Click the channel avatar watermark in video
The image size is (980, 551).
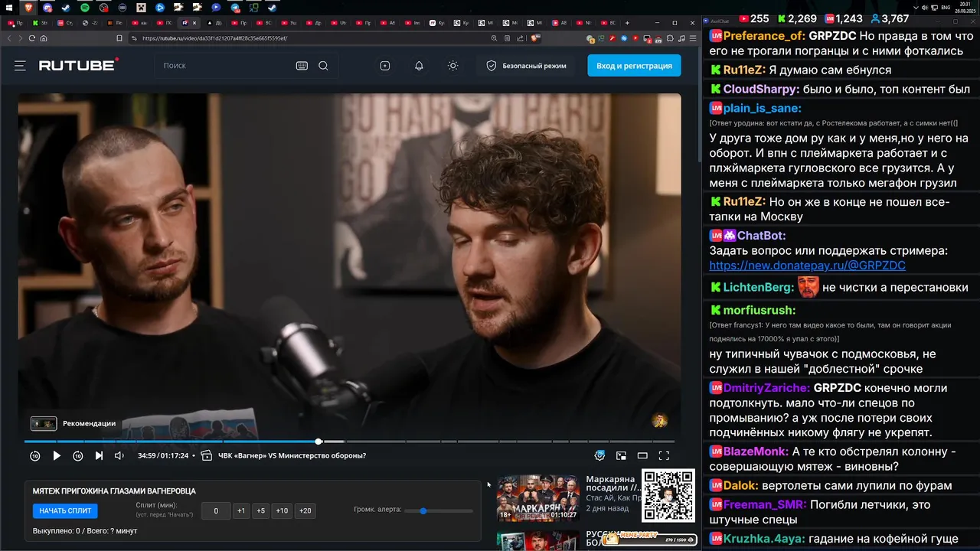click(659, 420)
